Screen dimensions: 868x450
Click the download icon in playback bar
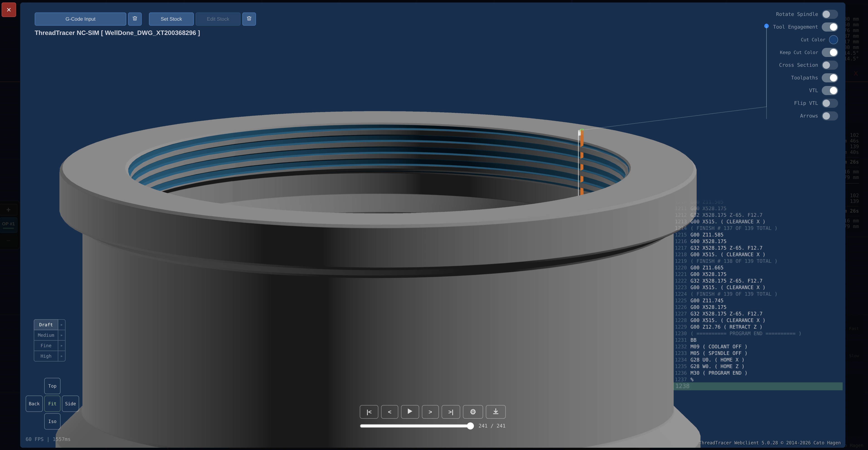(495, 412)
